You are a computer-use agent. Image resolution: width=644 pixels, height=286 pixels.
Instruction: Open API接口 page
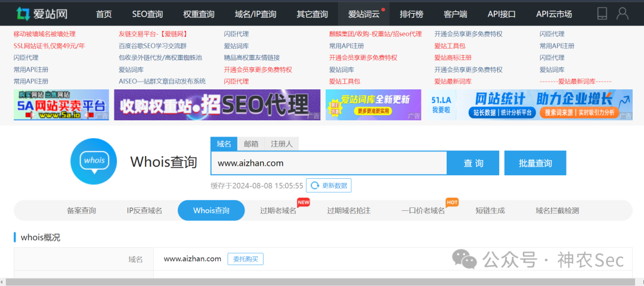[501, 14]
